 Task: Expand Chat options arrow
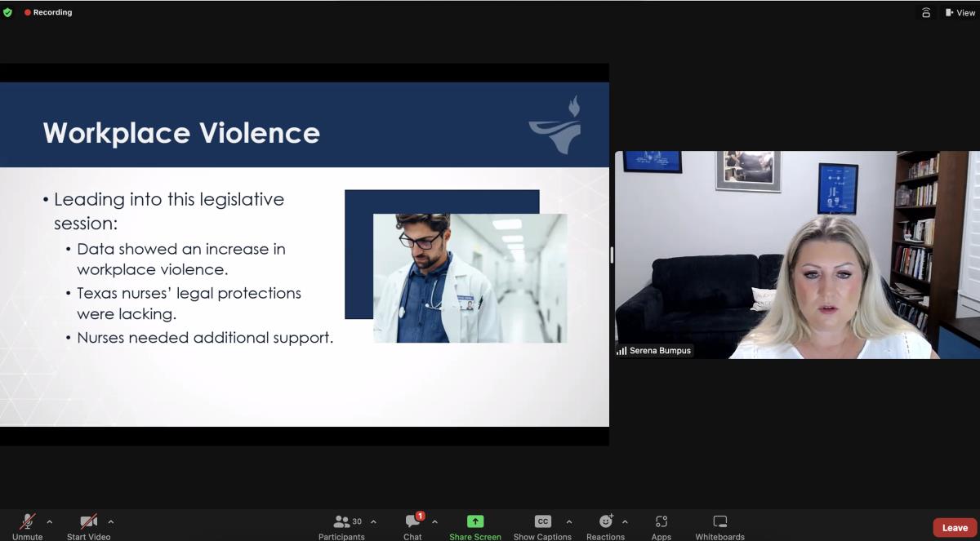[434, 521]
